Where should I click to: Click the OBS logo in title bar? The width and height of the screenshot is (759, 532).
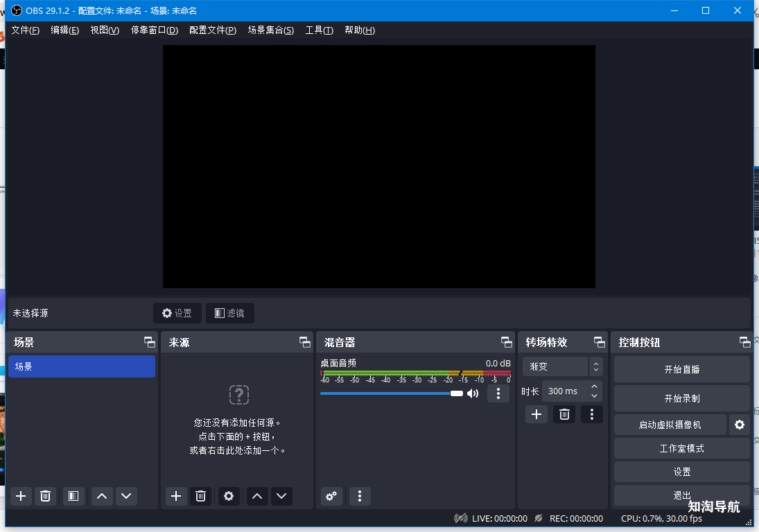coord(17,10)
